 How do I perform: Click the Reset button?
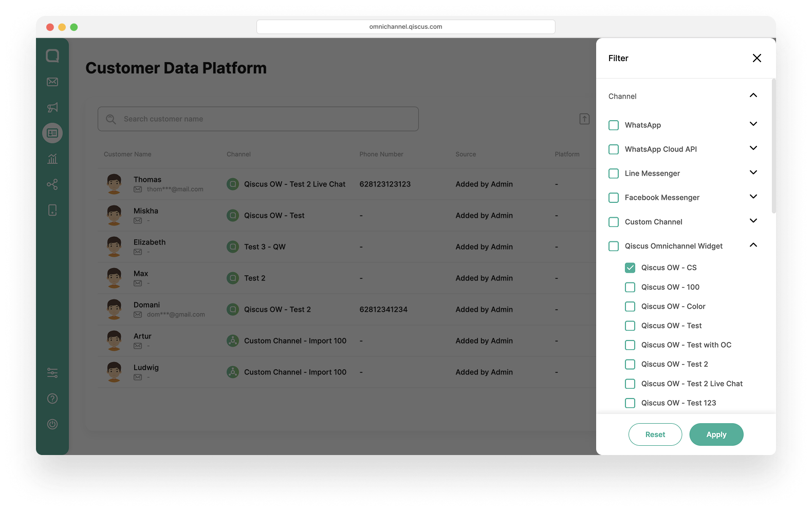(655, 434)
